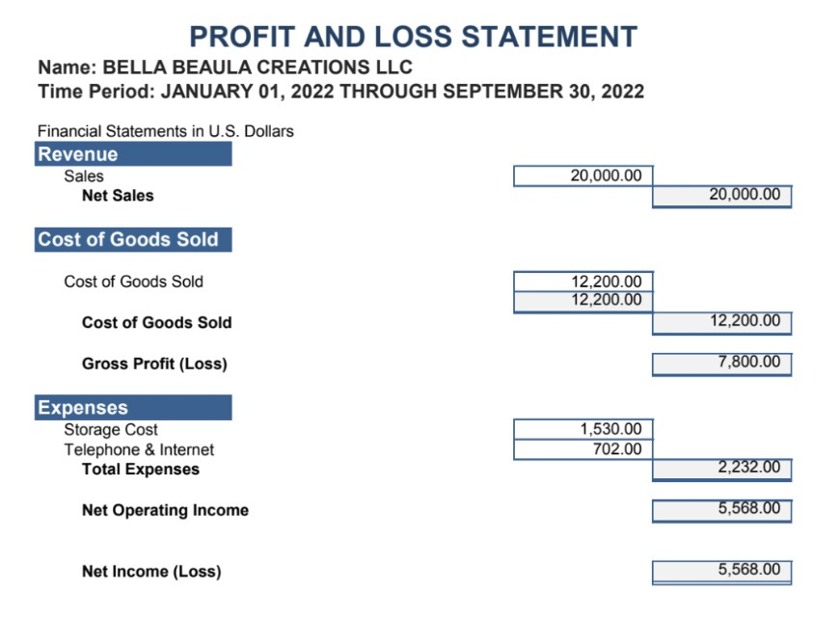Select the Bella Beaula Creations LLC name line
This screenshot has width=840, height=621.
click(x=225, y=67)
